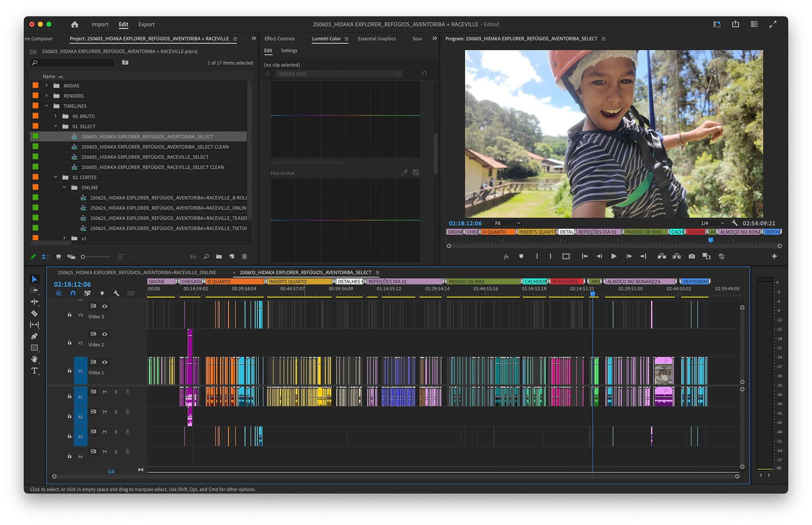Image resolution: width=812 pixels, height=525 pixels.
Task: Toggle the Hue vs Hue checkbox
Action: [x=416, y=172]
